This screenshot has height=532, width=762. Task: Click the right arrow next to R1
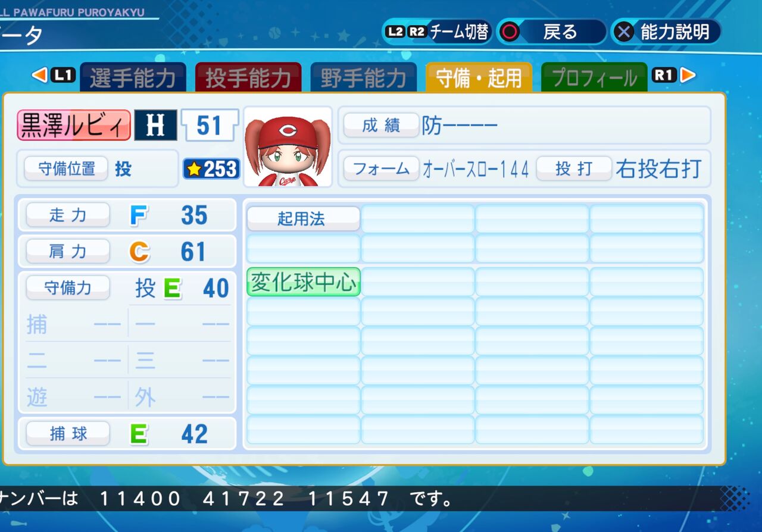(688, 76)
